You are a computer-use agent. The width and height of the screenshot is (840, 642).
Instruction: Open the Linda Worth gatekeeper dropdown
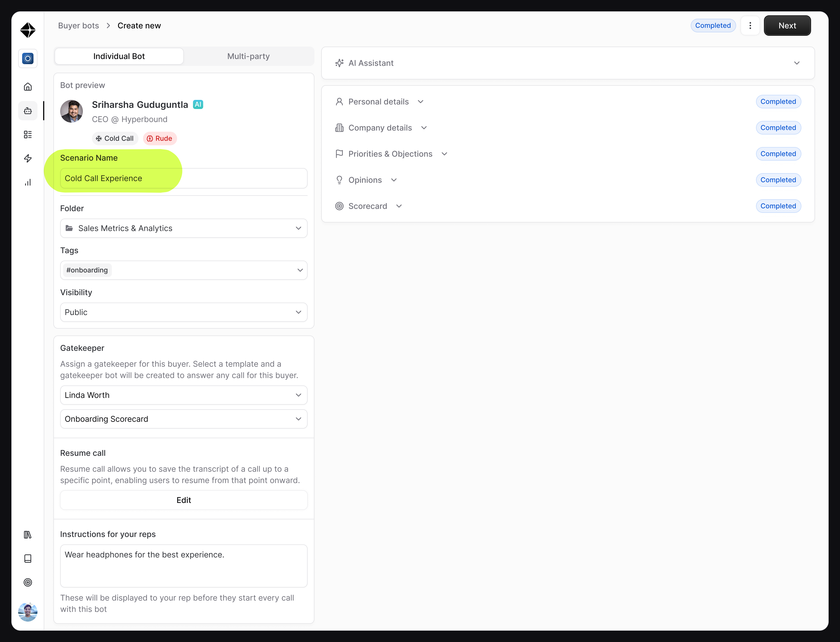184,395
